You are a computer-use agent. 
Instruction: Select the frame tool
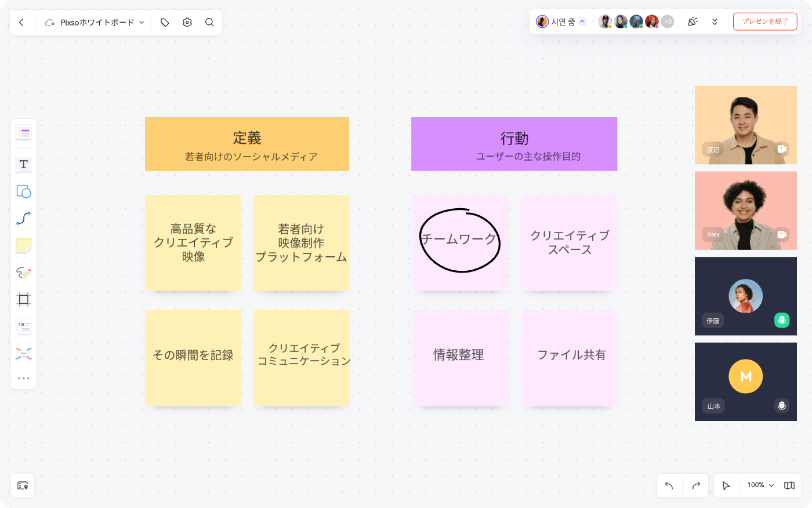[x=24, y=300]
